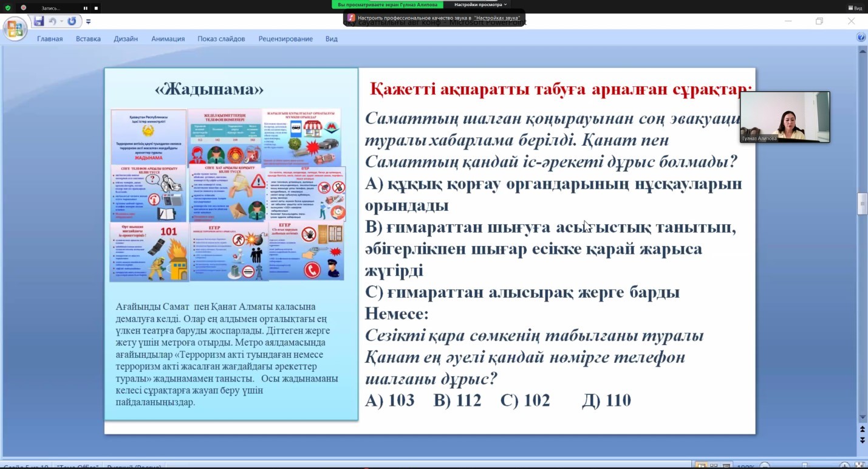Click the scroll up arrow of vertical scrollbar
The width and height of the screenshot is (868, 469).
tap(862, 51)
